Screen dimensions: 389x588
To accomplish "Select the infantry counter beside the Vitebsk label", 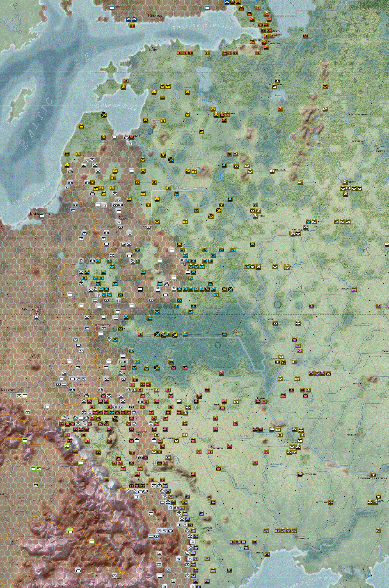I will [255, 216].
